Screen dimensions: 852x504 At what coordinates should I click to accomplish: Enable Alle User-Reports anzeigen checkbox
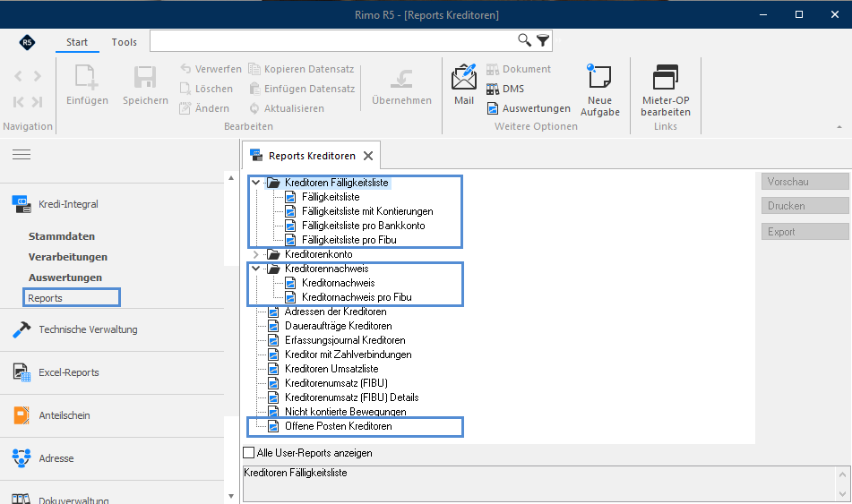tap(249, 452)
